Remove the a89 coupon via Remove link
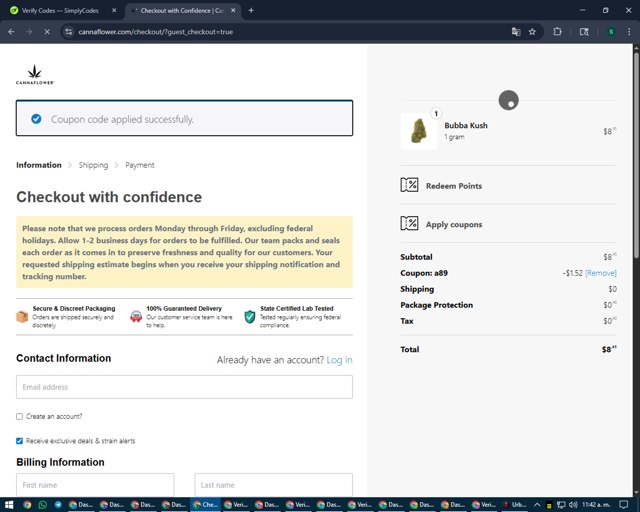 (x=601, y=273)
